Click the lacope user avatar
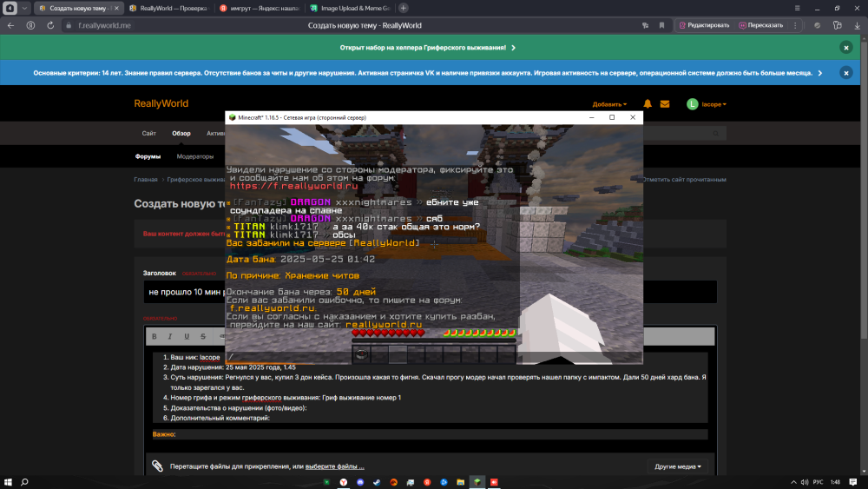Viewport: 868px width, 489px height. [692, 104]
